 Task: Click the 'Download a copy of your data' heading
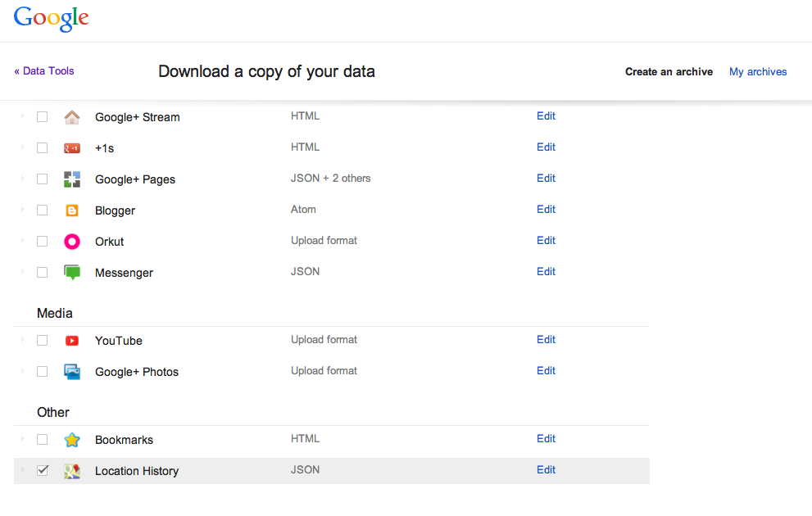266,71
